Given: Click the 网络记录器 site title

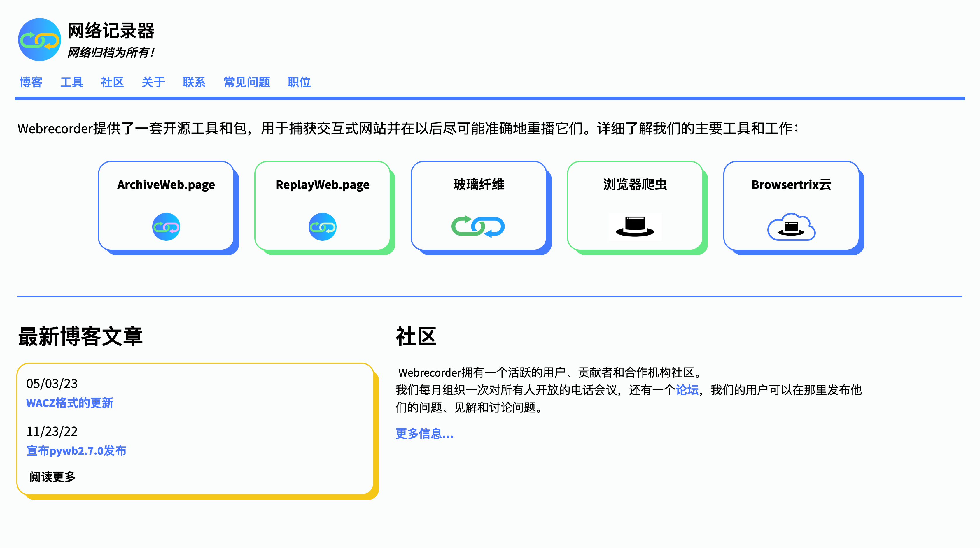Looking at the screenshot, I should (x=111, y=31).
